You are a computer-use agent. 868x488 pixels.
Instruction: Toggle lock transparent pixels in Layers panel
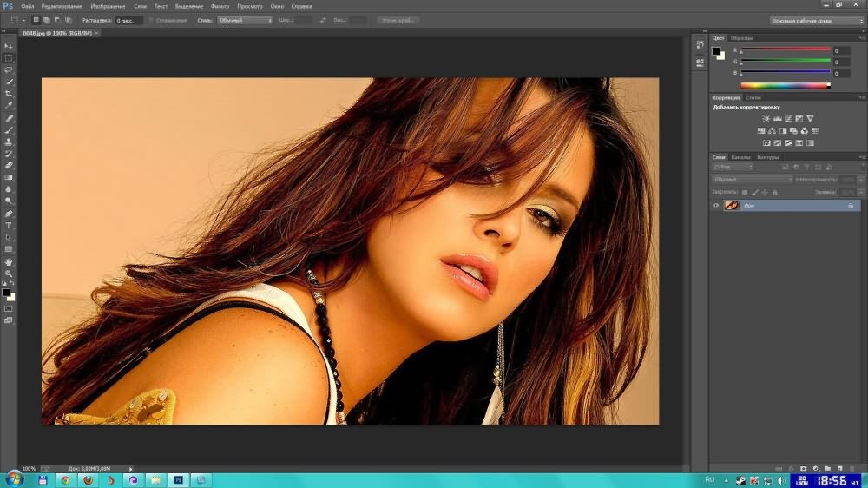pos(744,192)
